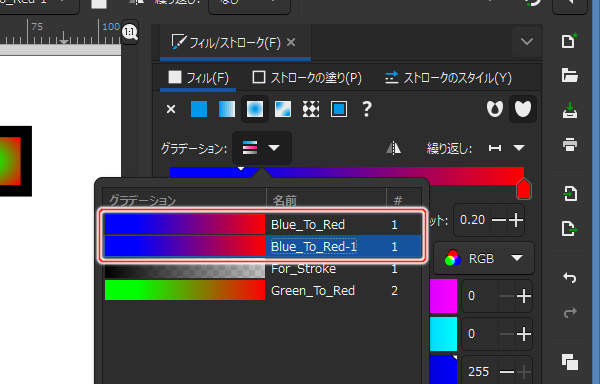This screenshot has height=384, width=600.
Task: Select the Blue_To_Red gradient row
Action: (x=262, y=224)
